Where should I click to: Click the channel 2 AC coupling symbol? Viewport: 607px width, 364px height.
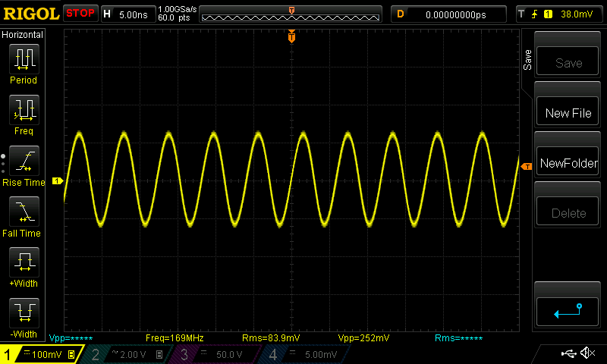pyautogui.click(x=115, y=353)
